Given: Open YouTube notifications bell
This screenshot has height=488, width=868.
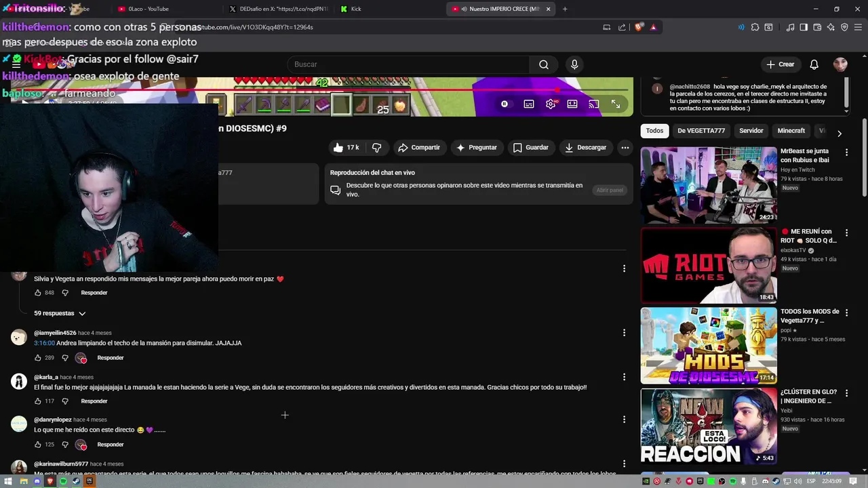Looking at the screenshot, I should pyautogui.click(x=814, y=64).
